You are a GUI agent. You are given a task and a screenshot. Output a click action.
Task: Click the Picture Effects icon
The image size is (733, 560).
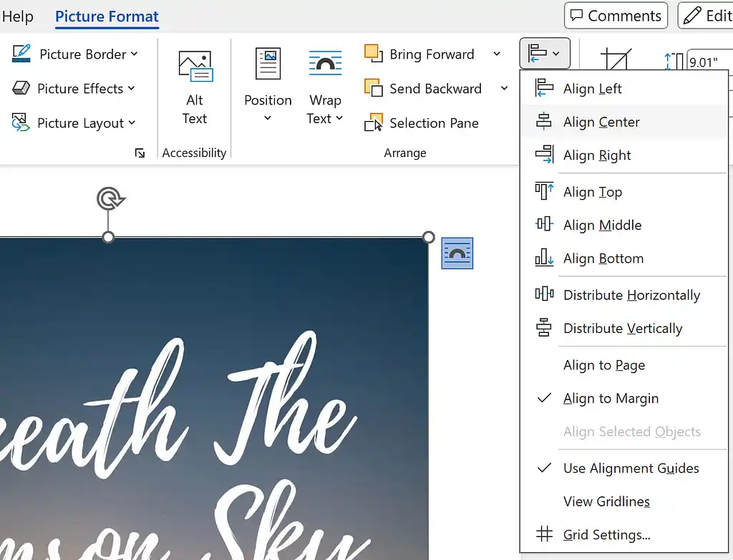[21, 88]
